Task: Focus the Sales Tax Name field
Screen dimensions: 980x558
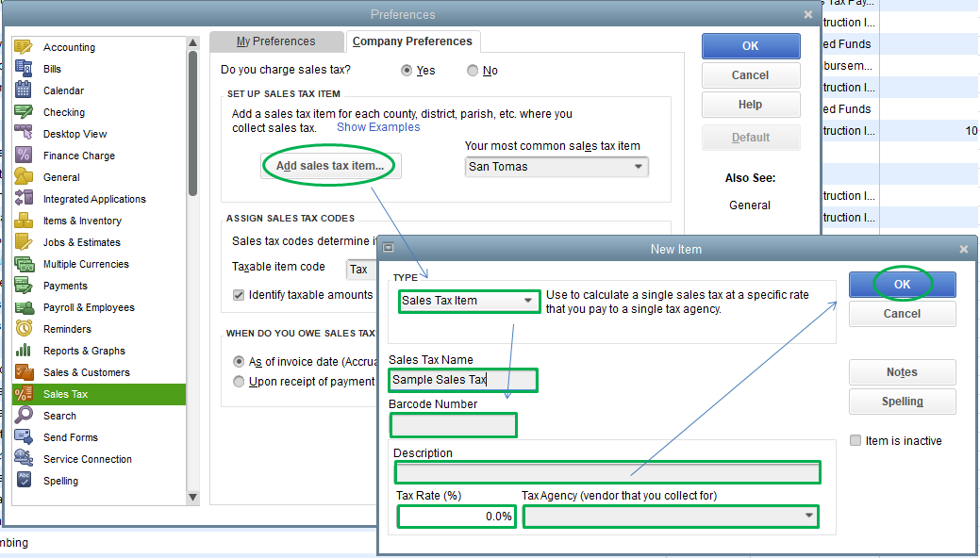Action: click(462, 380)
